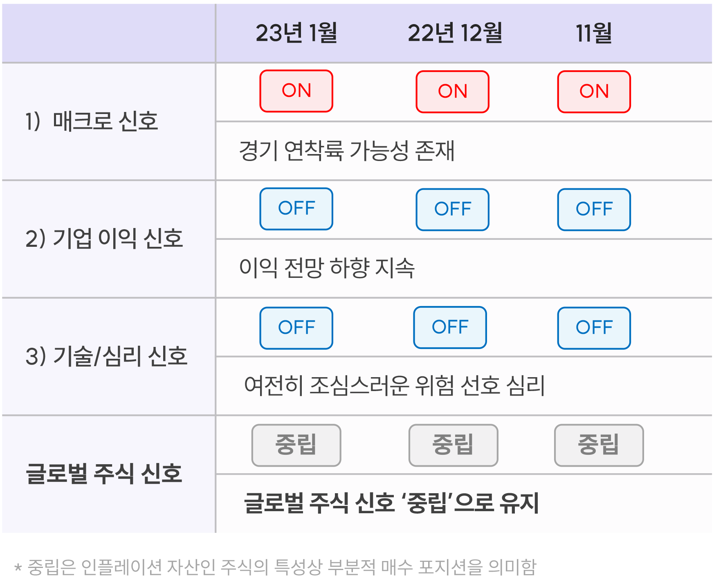Screen dimensions: 714x588
Task: Click the 23년 1월 column header
Action: pos(296,33)
